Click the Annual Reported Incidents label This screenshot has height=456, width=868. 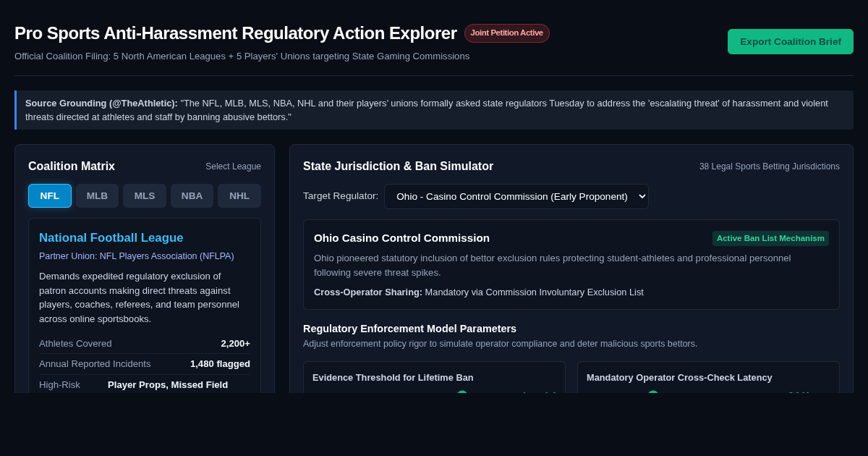pyautogui.click(x=95, y=363)
